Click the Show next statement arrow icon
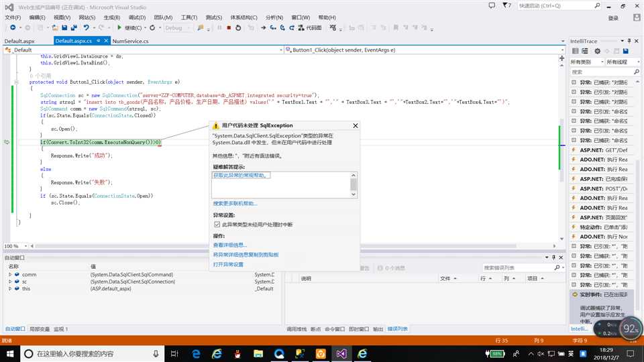This screenshot has height=362, width=644. [x=263, y=27]
